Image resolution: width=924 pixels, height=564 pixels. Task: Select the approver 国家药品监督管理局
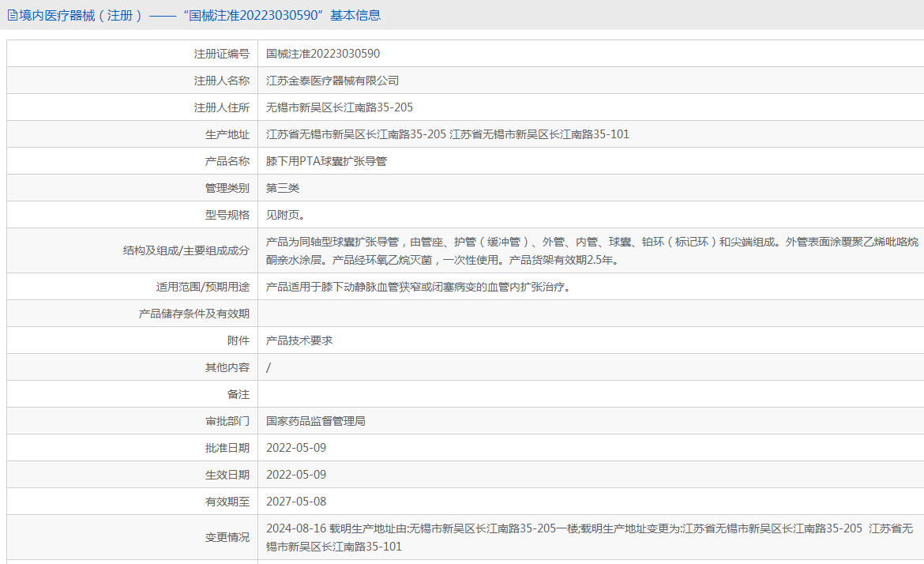[316, 421]
